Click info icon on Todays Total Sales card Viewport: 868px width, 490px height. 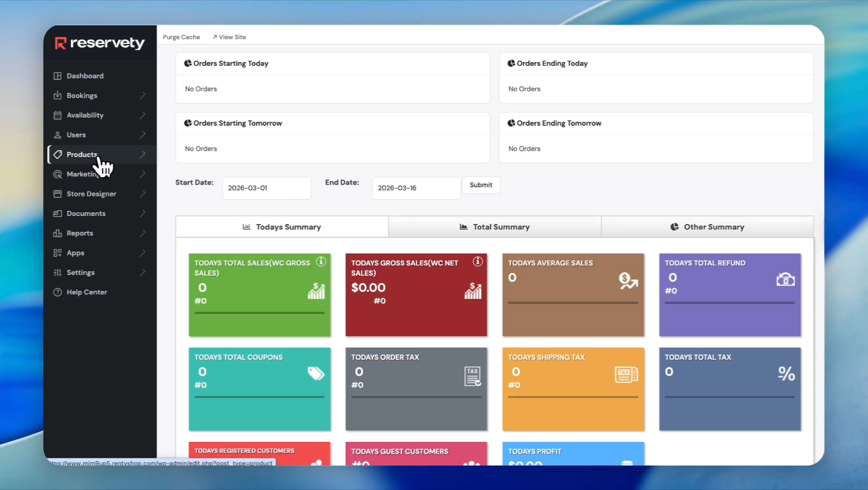tap(321, 262)
